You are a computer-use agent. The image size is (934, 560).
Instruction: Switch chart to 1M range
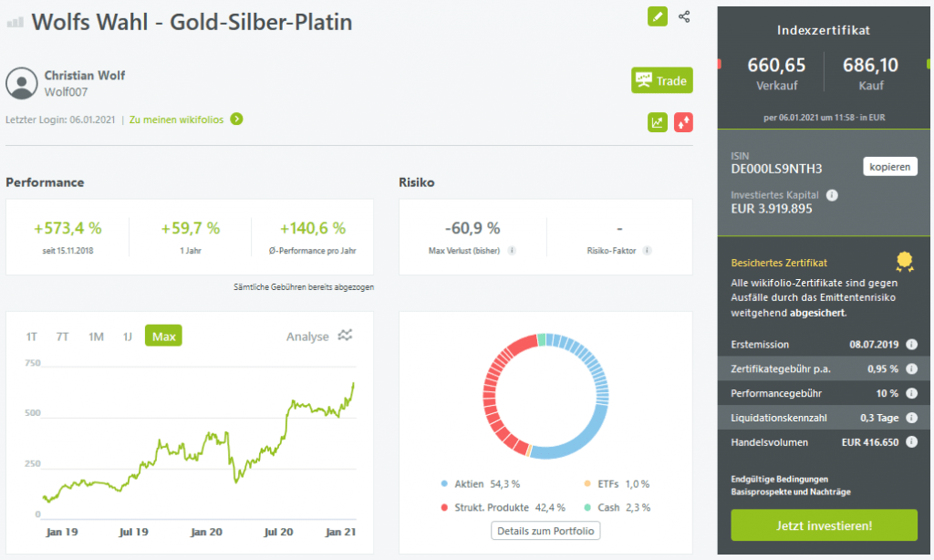click(x=96, y=337)
